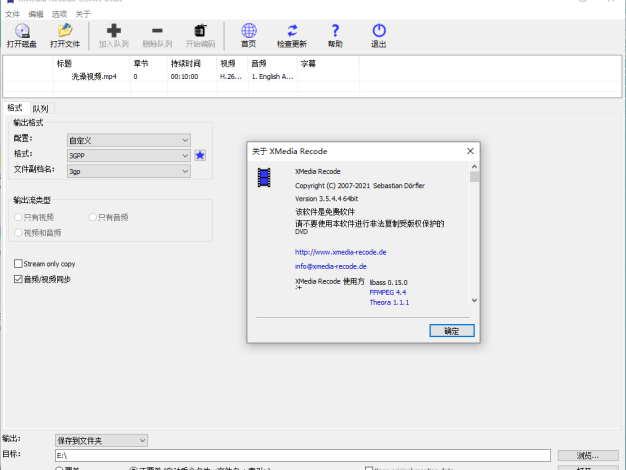Click the film strip icon in About dialog

tap(264, 178)
